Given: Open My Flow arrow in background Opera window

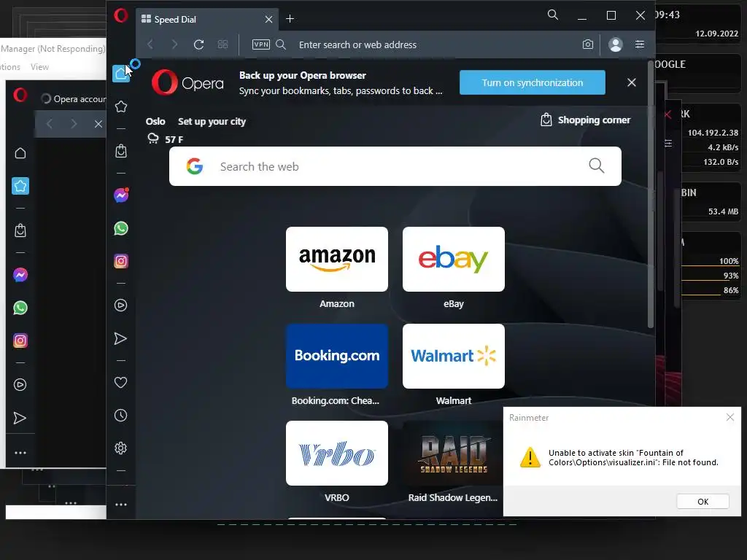Looking at the screenshot, I should [20, 418].
